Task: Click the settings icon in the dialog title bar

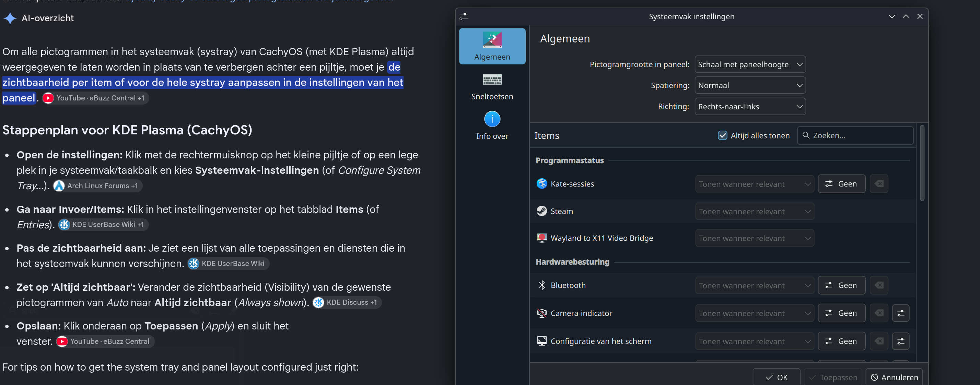Action: (x=464, y=16)
